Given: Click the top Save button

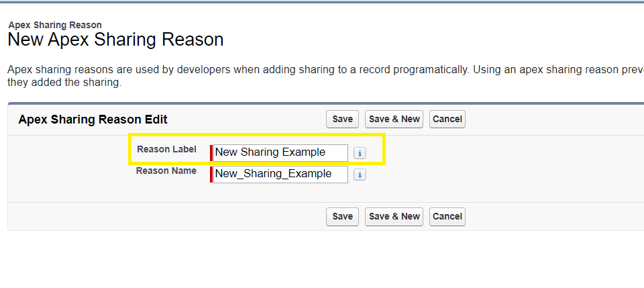Looking at the screenshot, I should [x=342, y=119].
